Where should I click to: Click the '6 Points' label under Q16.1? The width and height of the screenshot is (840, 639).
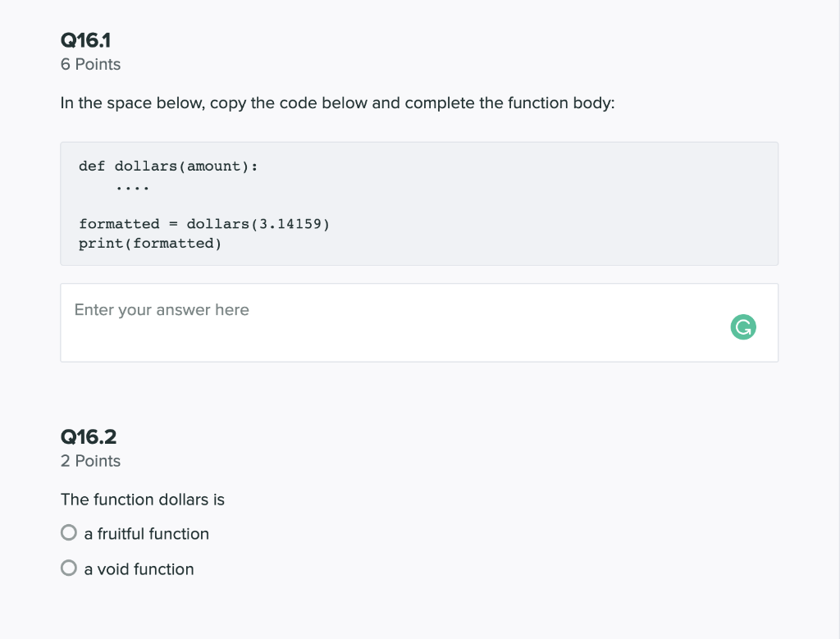[x=90, y=64]
